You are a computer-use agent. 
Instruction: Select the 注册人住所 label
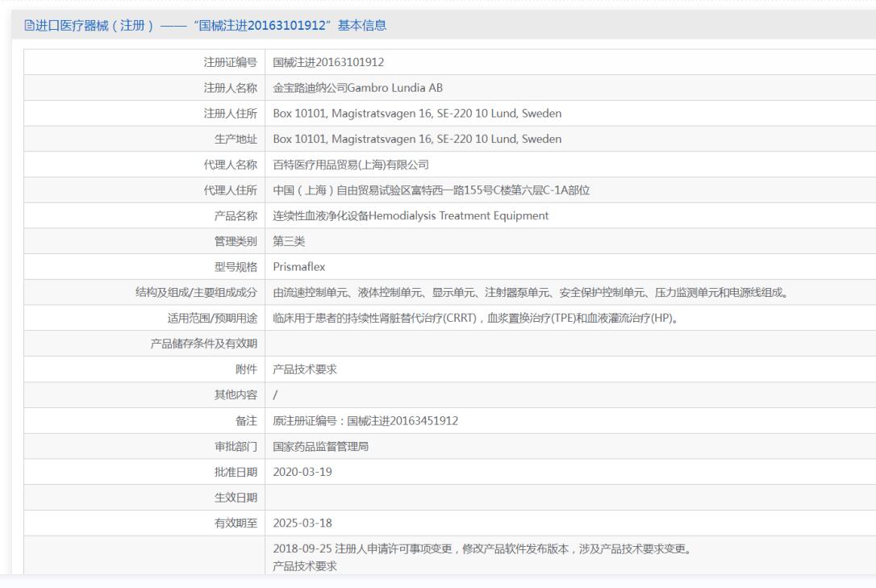[x=230, y=114]
